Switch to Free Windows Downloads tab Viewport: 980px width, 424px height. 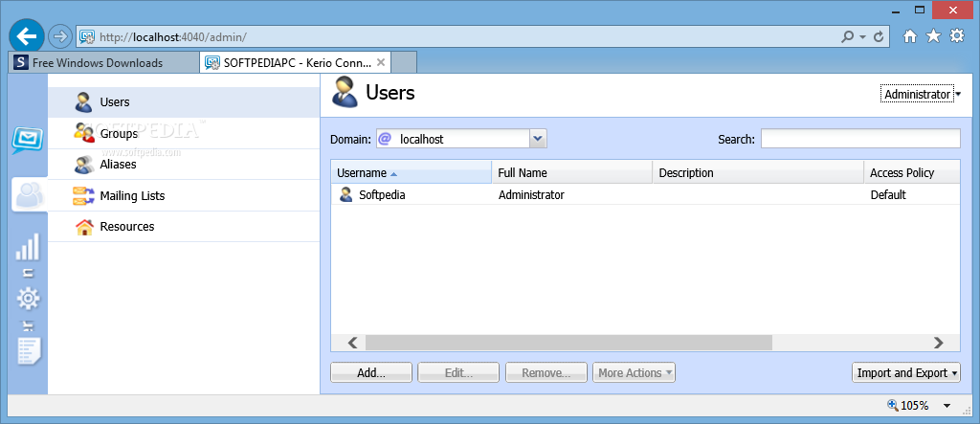103,62
